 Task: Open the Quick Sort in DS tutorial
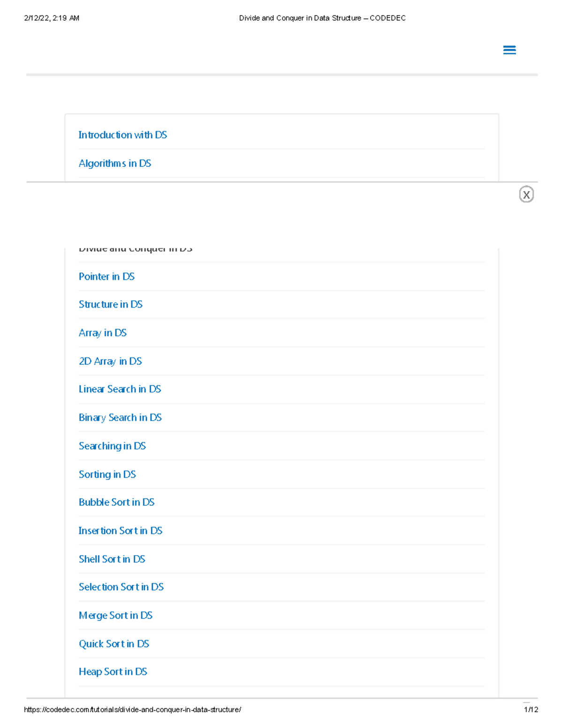pos(114,644)
